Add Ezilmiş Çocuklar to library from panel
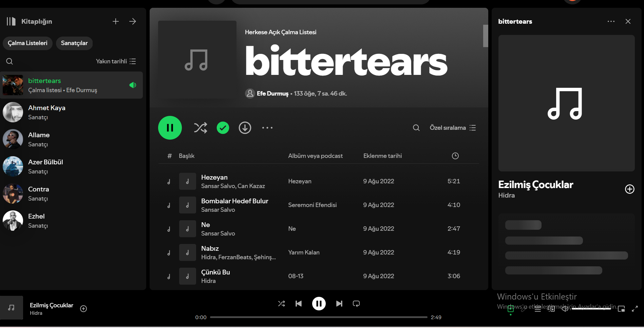This screenshot has width=644, height=328. 630,189
